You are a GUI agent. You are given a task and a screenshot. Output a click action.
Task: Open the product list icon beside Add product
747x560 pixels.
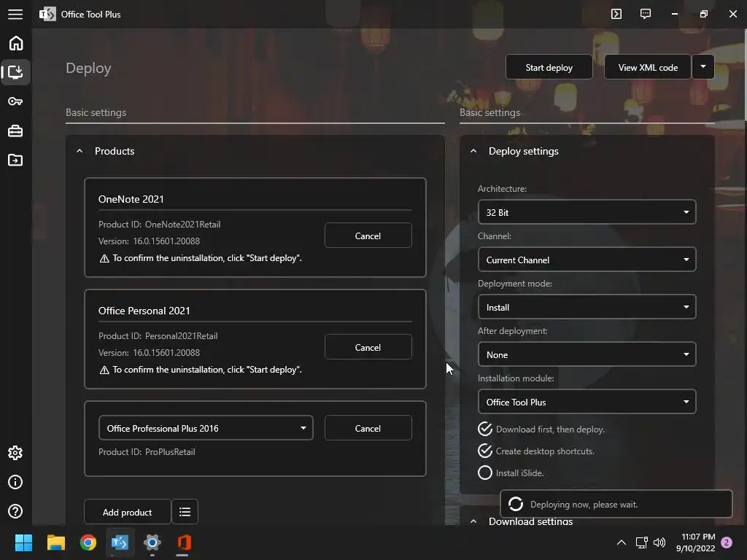[185, 512]
